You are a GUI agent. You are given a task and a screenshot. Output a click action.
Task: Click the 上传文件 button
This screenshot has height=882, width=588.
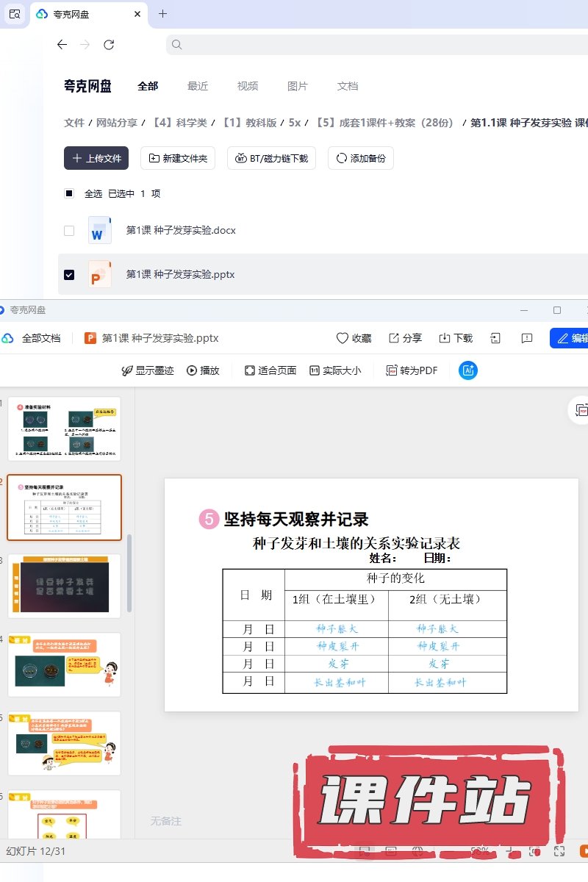point(96,158)
